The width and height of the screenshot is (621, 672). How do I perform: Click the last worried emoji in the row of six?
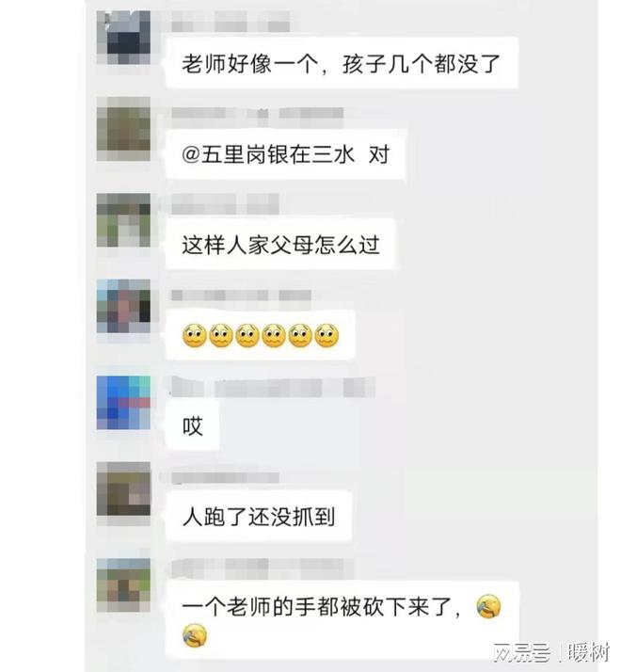[x=327, y=336]
